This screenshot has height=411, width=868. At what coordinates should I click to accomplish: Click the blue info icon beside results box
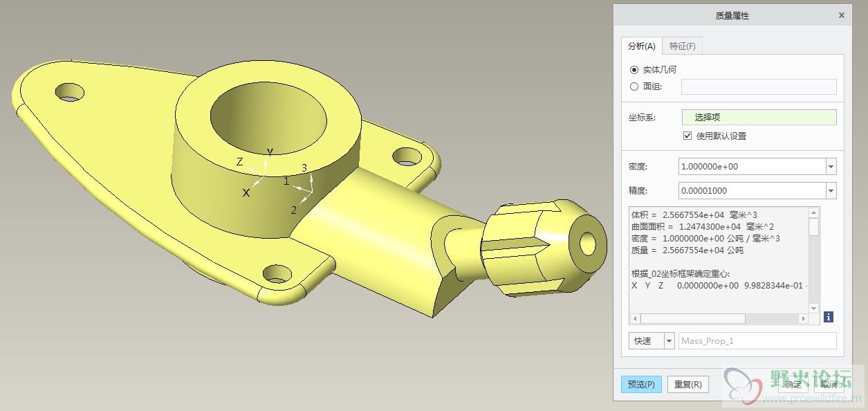click(x=829, y=317)
